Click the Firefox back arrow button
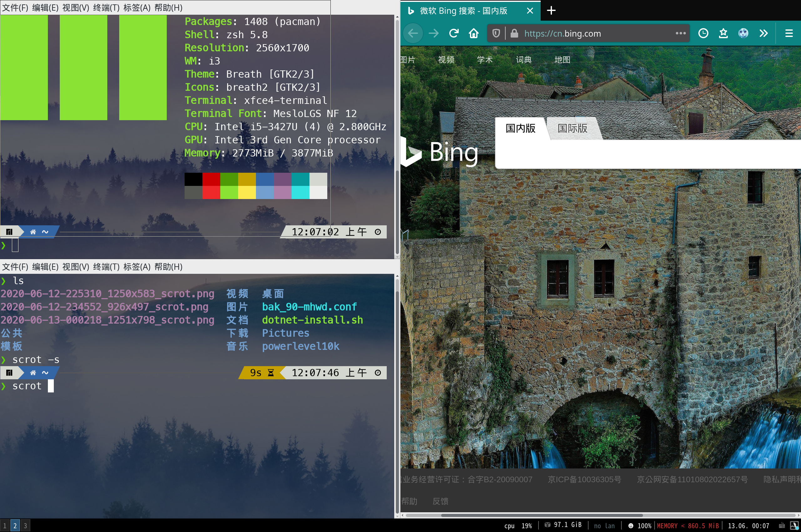This screenshot has height=532, width=801. [x=413, y=33]
